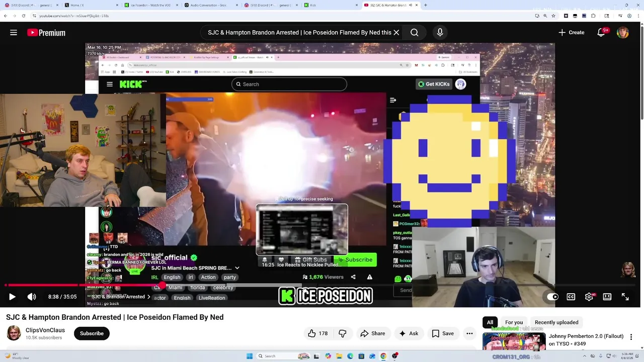Open Chrome from the taskbar
This screenshot has height=362, width=644.
pos(383,356)
